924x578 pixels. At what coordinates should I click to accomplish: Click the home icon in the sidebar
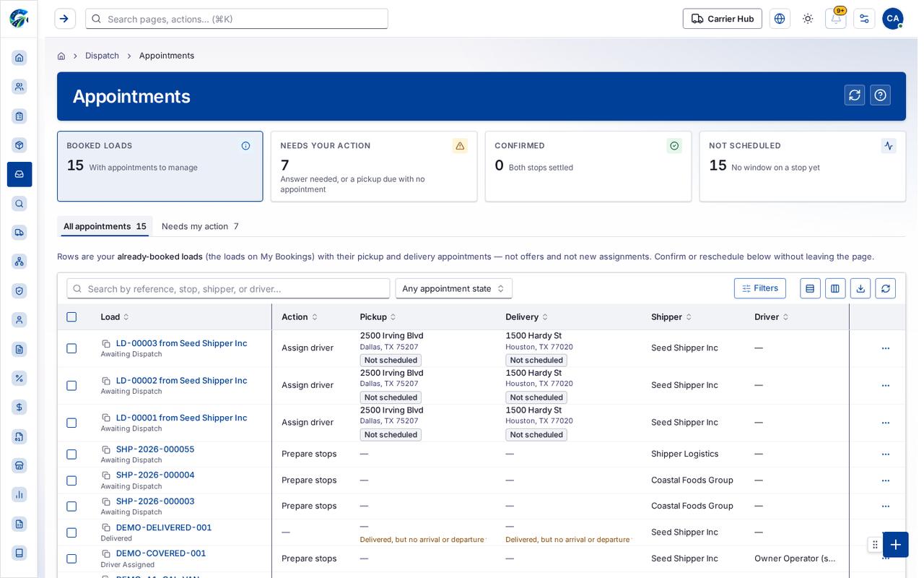coord(19,58)
